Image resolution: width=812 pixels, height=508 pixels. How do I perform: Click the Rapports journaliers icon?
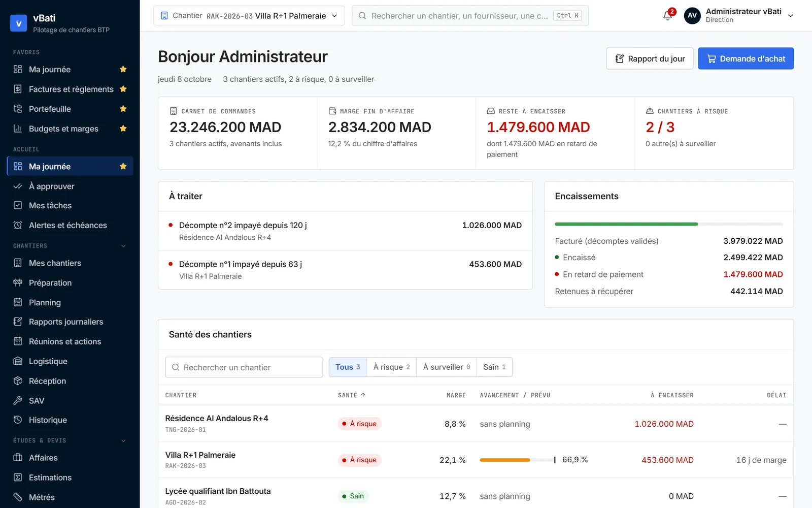18,322
